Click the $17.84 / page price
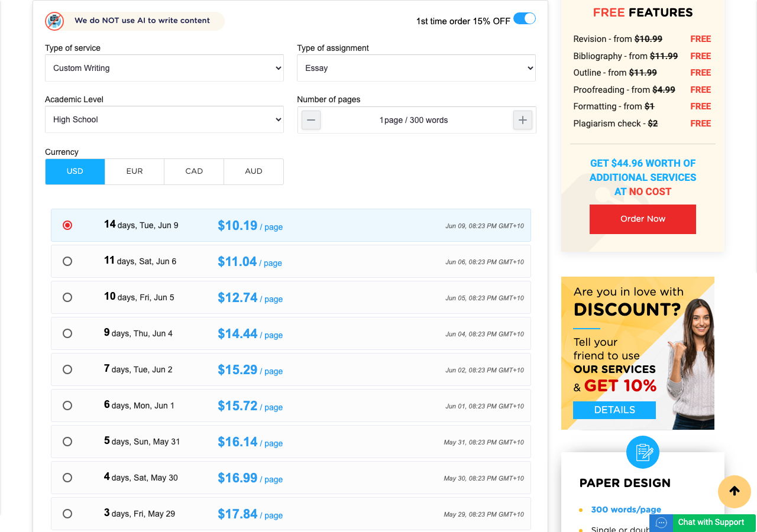757x532 pixels. click(x=250, y=514)
